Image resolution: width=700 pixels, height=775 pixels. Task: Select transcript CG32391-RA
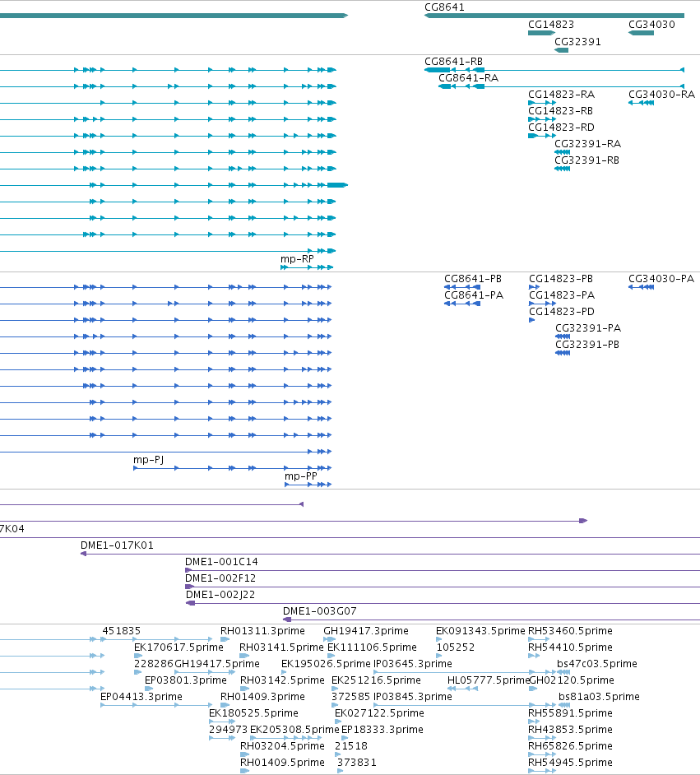point(587,144)
